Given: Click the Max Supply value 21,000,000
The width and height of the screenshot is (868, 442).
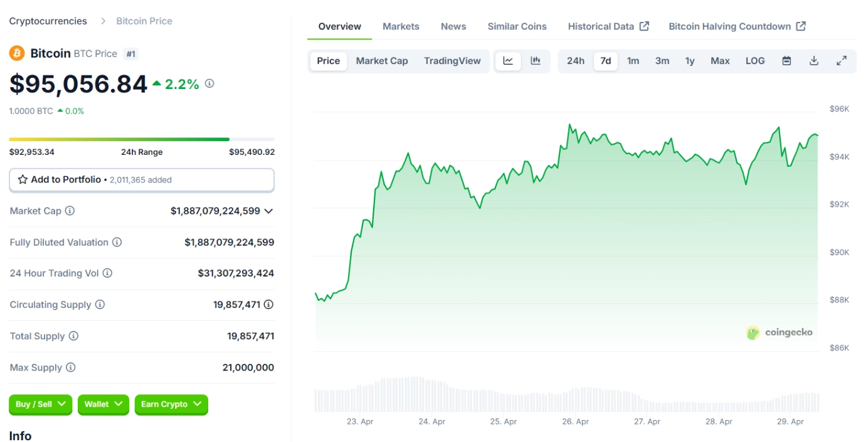Looking at the screenshot, I should (x=248, y=367).
